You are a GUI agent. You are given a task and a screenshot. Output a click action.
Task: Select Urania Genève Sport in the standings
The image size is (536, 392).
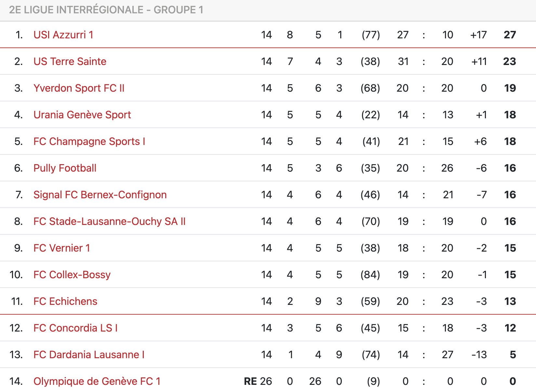click(82, 115)
